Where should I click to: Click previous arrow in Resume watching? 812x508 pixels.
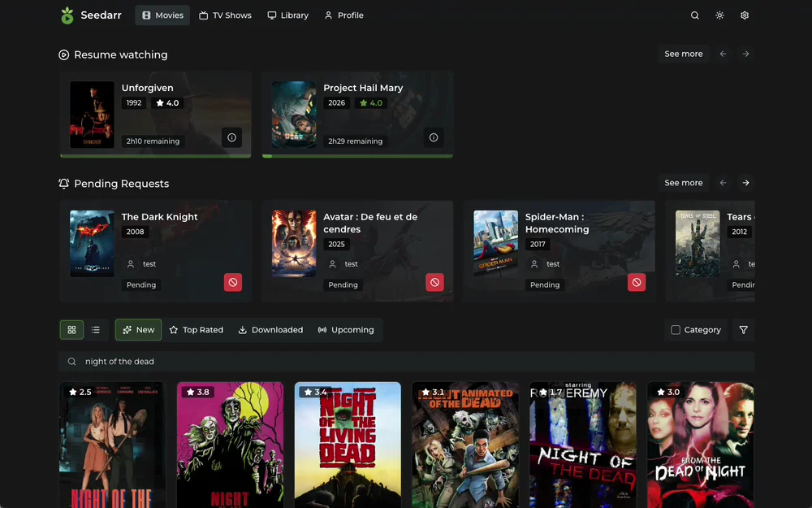tap(723, 54)
